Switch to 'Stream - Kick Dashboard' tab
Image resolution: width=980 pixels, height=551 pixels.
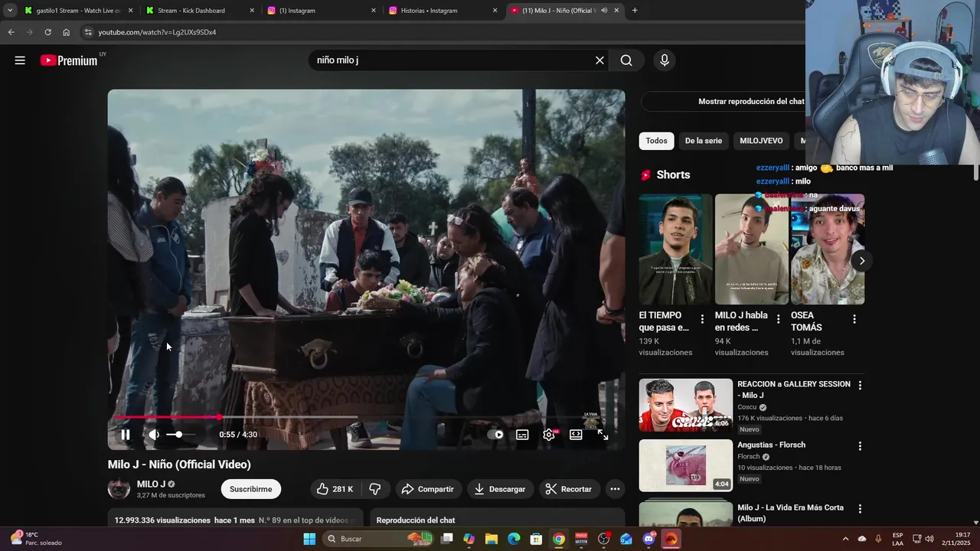199,11
